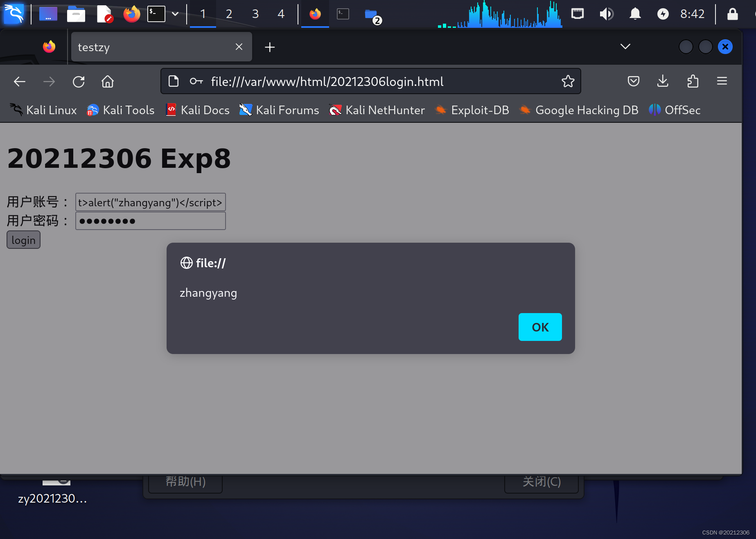The width and height of the screenshot is (756, 539).
Task: Bookmark this page with the star
Action: click(x=568, y=81)
